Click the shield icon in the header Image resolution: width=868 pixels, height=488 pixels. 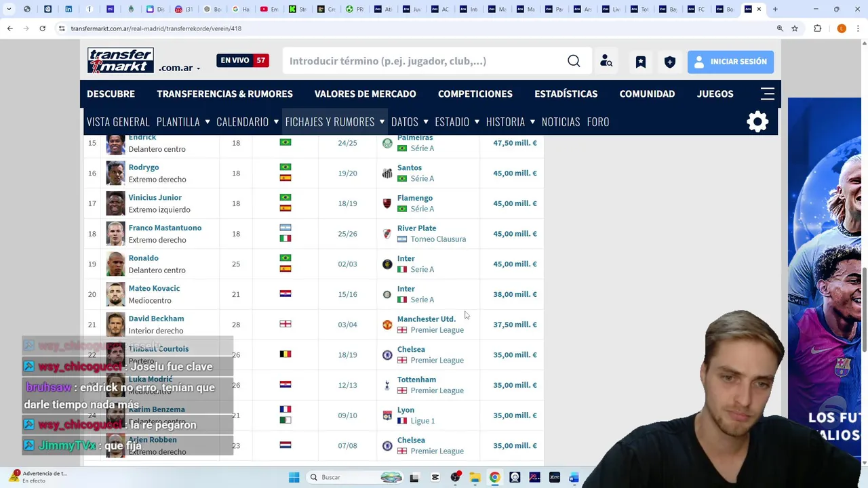670,62
